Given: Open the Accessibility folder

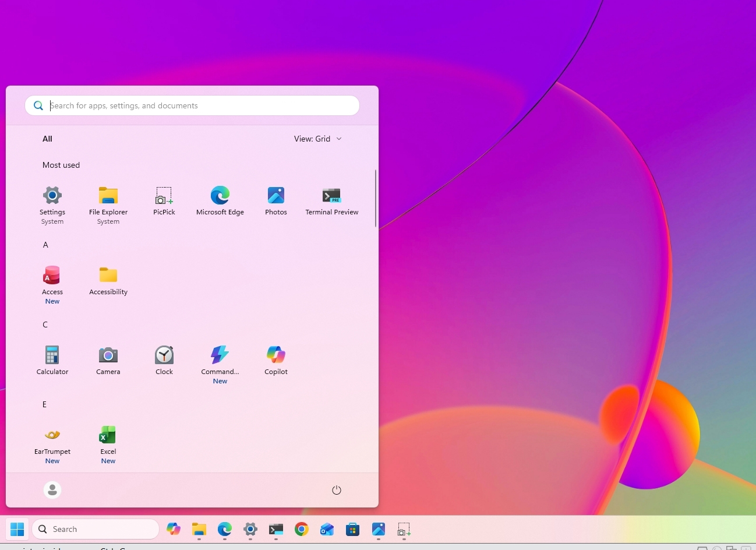Looking at the screenshot, I should [x=108, y=281].
